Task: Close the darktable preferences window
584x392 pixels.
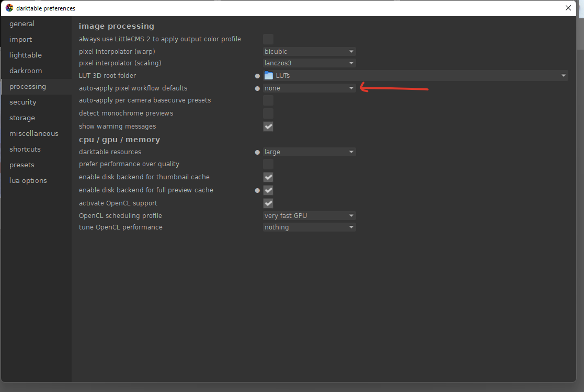Action: (568, 8)
